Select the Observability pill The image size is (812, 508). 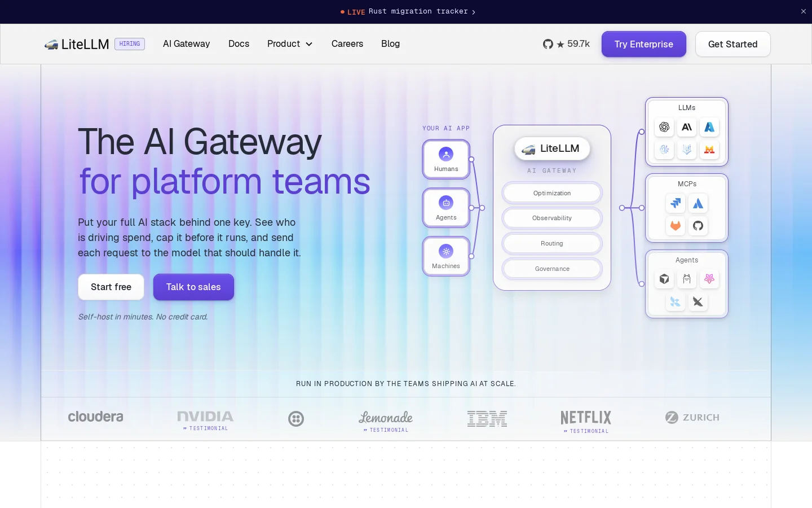(x=552, y=218)
